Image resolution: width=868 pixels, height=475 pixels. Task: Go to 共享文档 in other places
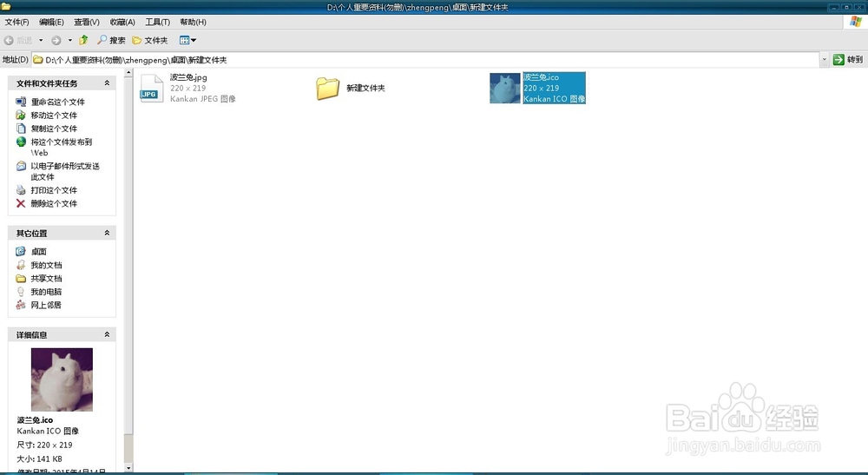[x=46, y=279]
